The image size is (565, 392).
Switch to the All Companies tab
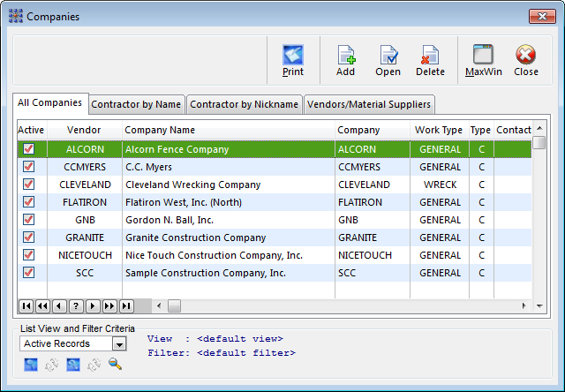click(50, 103)
